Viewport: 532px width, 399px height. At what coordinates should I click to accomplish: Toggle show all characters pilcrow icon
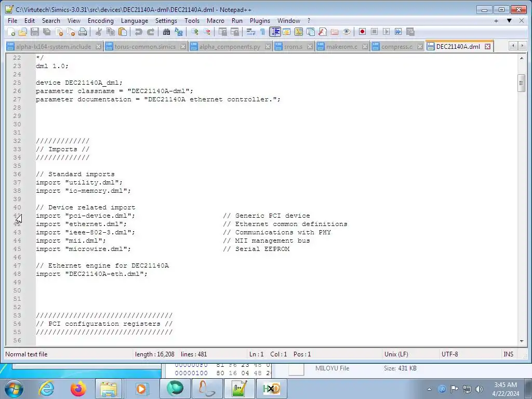[x=262, y=32]
